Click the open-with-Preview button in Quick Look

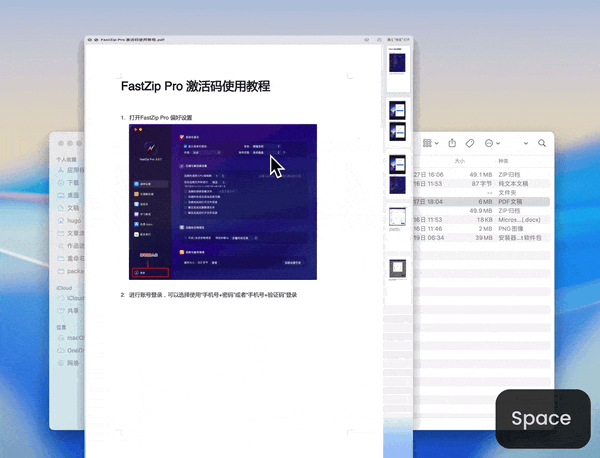[398, 39]
